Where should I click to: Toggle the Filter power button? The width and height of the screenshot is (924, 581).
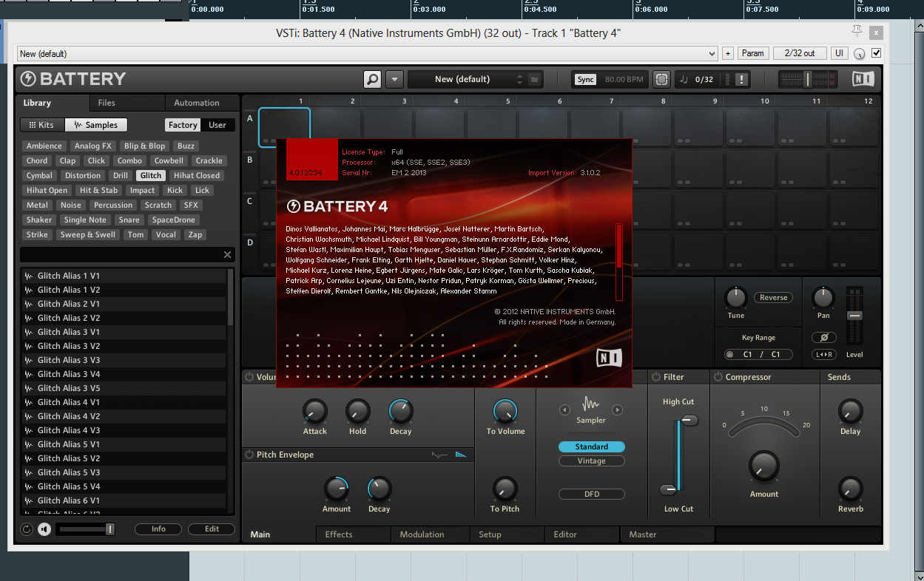[x=655, y=377]
